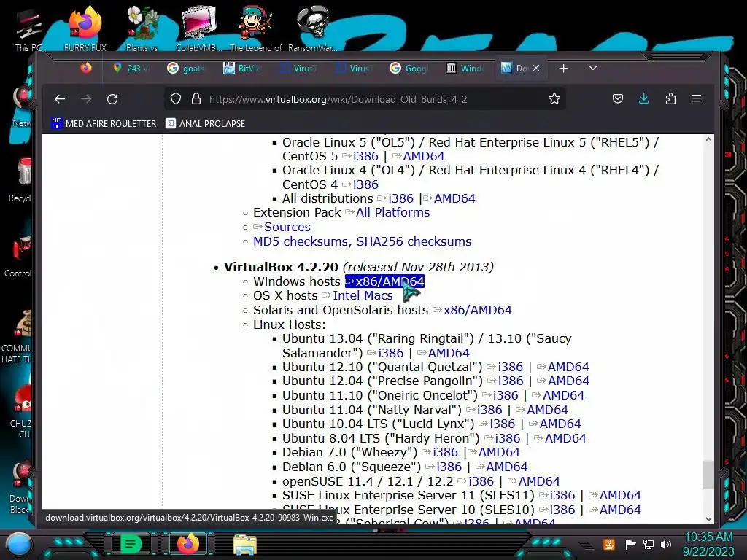Expand the list all tabs dropdown
747x560 pixels.
tap(592, 68)
